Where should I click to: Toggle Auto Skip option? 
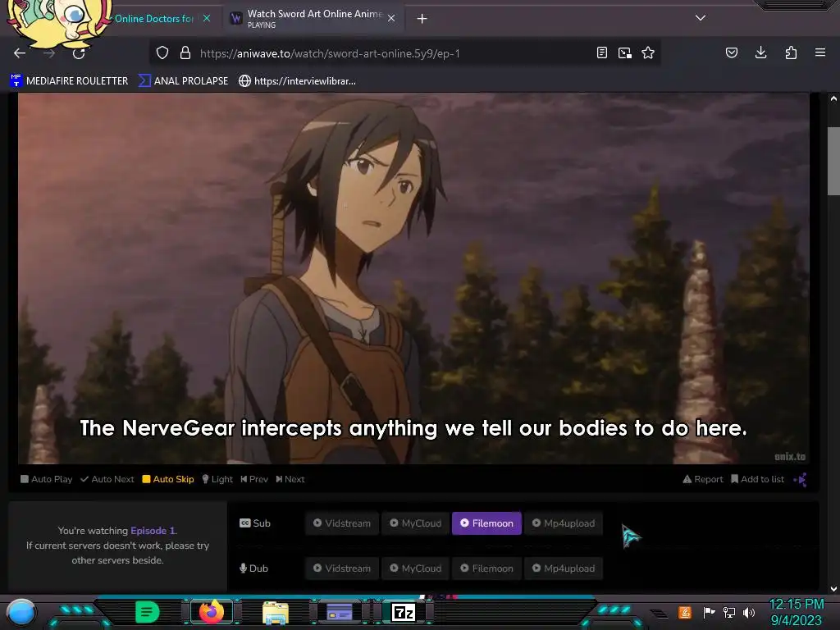pos(168,479)
